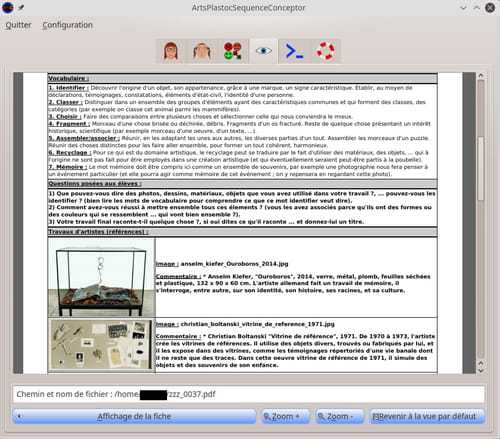This screenshot has height=439, width=500.
Task: Click the '3. Choisir :' vocabulary term
Action: (x=65, y=117)
